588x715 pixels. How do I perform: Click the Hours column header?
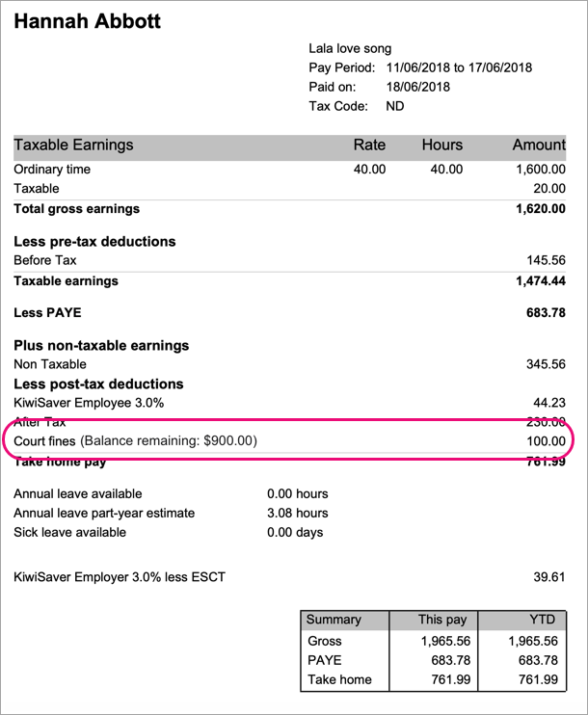point(441,146)
